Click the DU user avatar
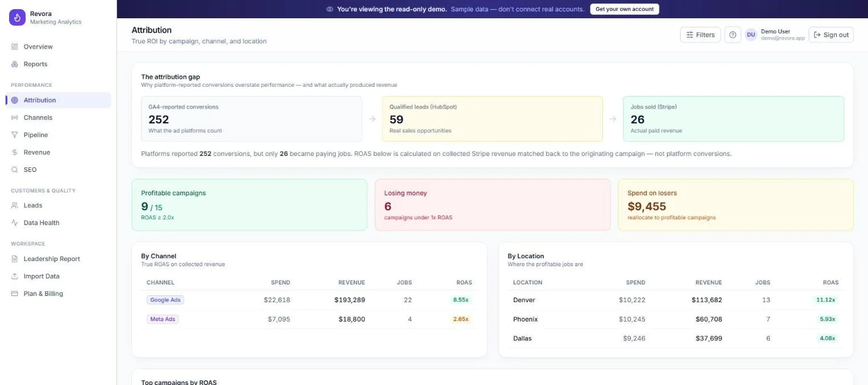The height and width of the screenshot is (385, 868). [751, 35]
